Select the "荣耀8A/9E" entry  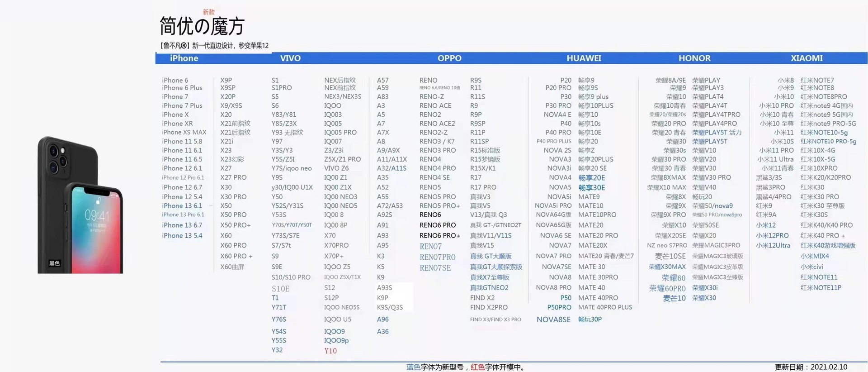tap(670, 80)
